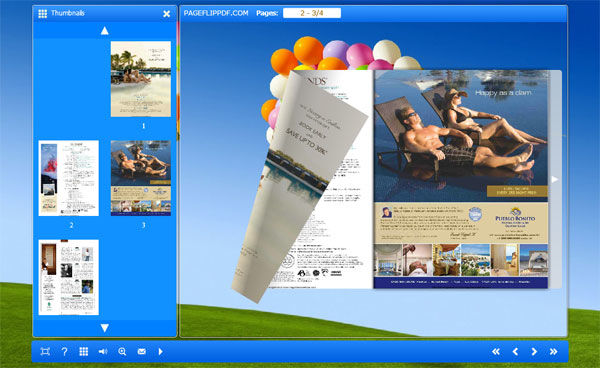Click the right edge arrow of the book
Screen dimensions: 600x368
pos(554,179)
